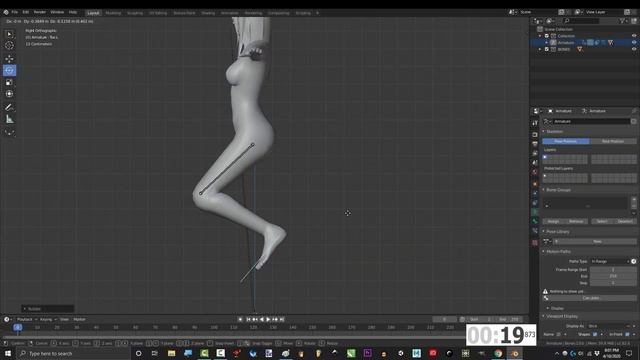Choose the Move tool
The width and height of the screenshot is (640, 360).
tap(9, 59)
